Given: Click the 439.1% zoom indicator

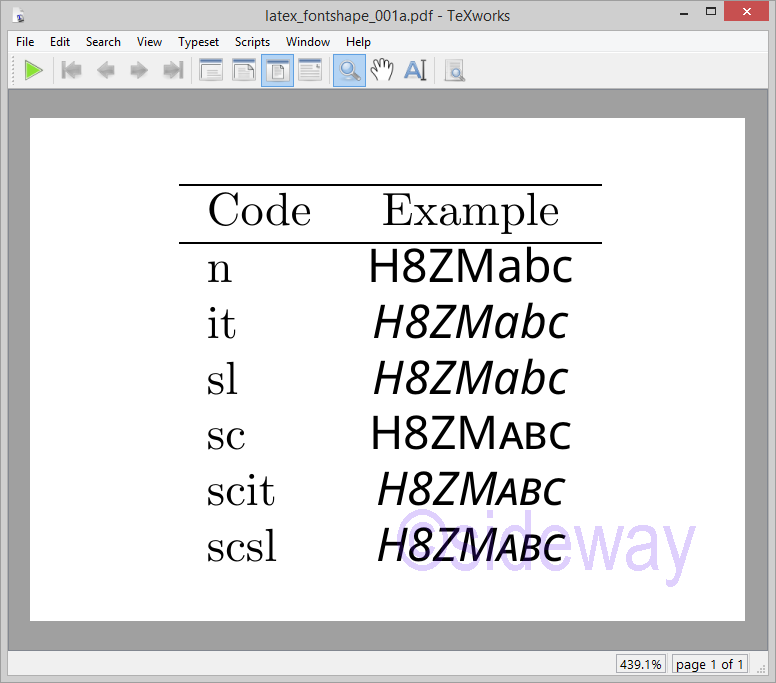Looking at the screenshot, I should click(640, 664).
